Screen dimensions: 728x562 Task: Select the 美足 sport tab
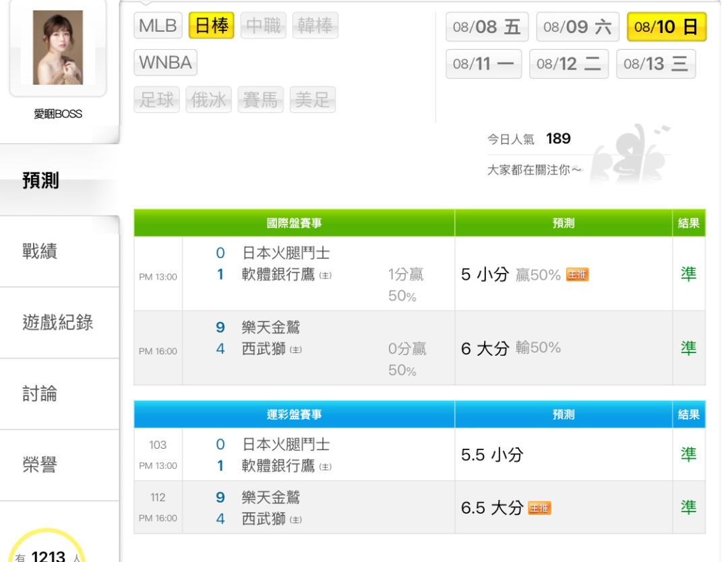coord(313,99)
